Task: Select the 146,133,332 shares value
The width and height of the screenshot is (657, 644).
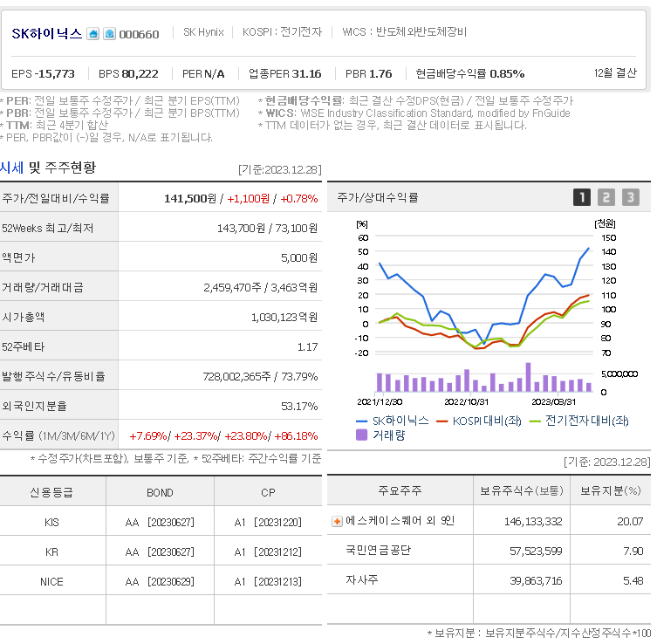Action: coord(533,521)
